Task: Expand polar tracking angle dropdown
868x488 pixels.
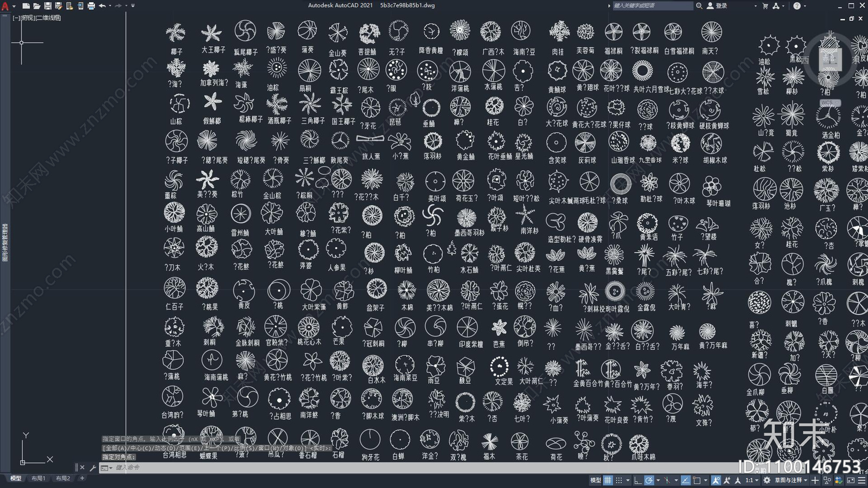Action: [658, 480]
